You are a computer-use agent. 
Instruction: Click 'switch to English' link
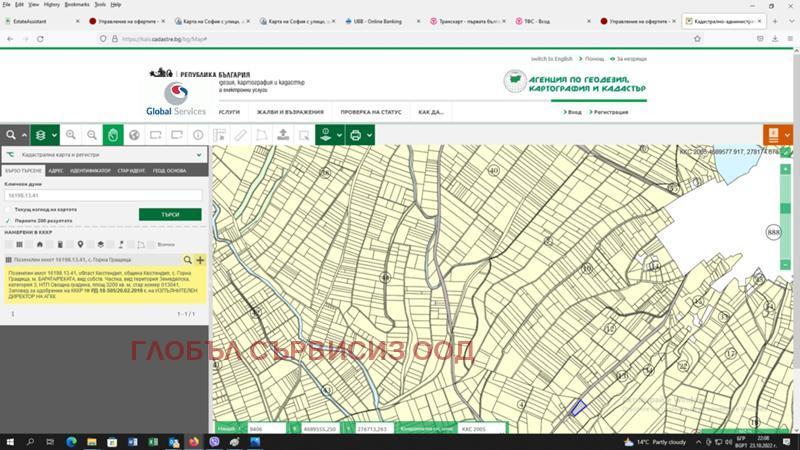553,59
